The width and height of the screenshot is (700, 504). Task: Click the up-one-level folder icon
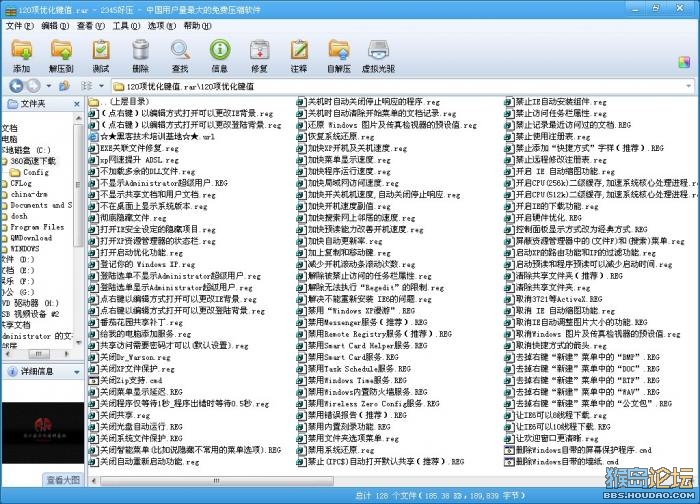coord(64,86)
